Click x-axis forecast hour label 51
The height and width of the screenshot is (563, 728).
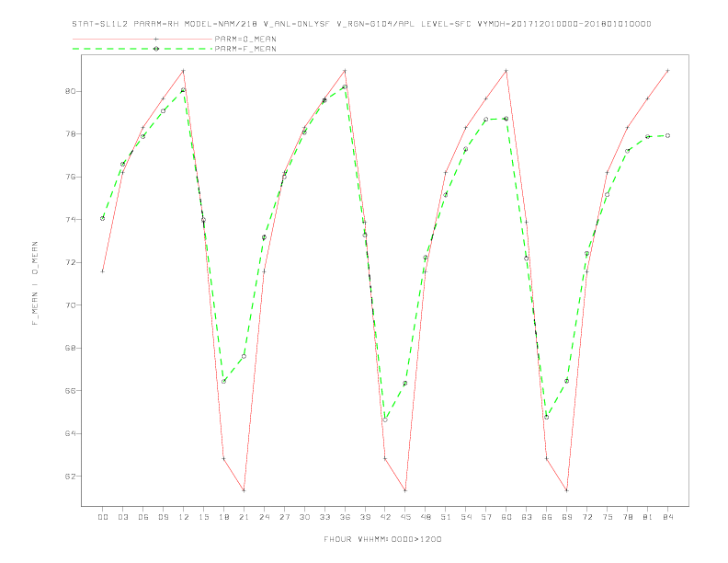pyautogui.click(x=446, y=517)
